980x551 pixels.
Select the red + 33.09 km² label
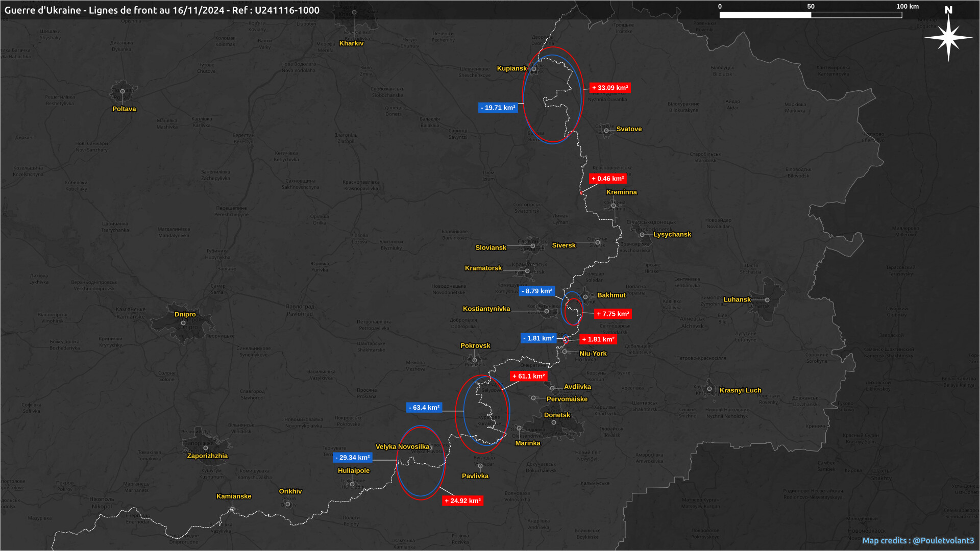(610, 88)
